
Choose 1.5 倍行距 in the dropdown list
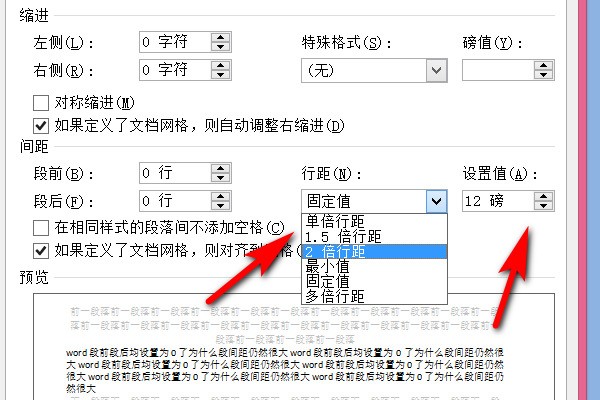(343, 236)
